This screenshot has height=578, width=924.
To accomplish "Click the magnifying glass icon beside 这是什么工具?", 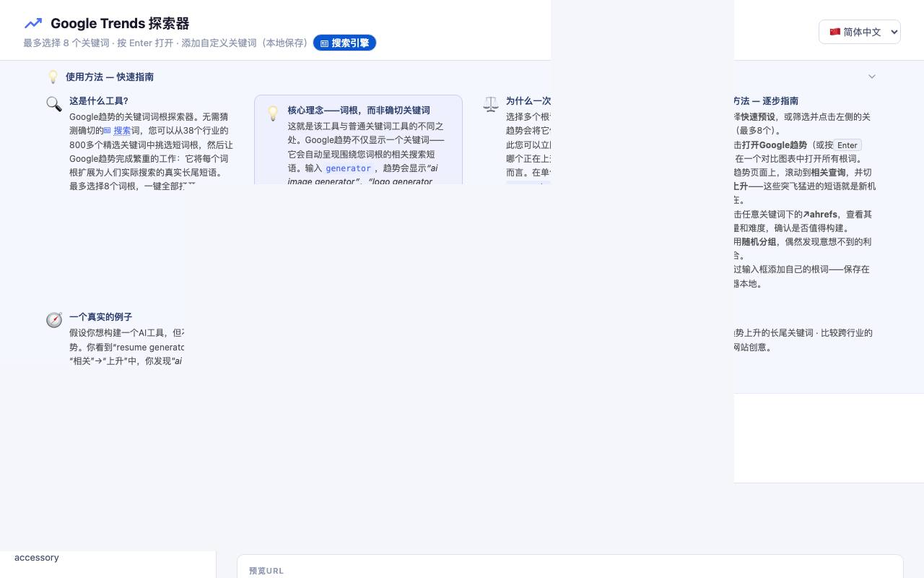I will point(54,104).
